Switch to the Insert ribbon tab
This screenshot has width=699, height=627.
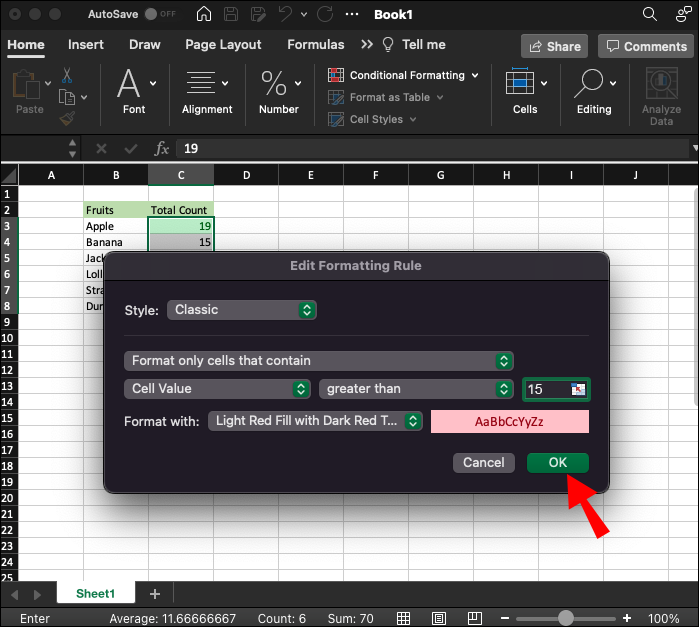pos(86,45)
